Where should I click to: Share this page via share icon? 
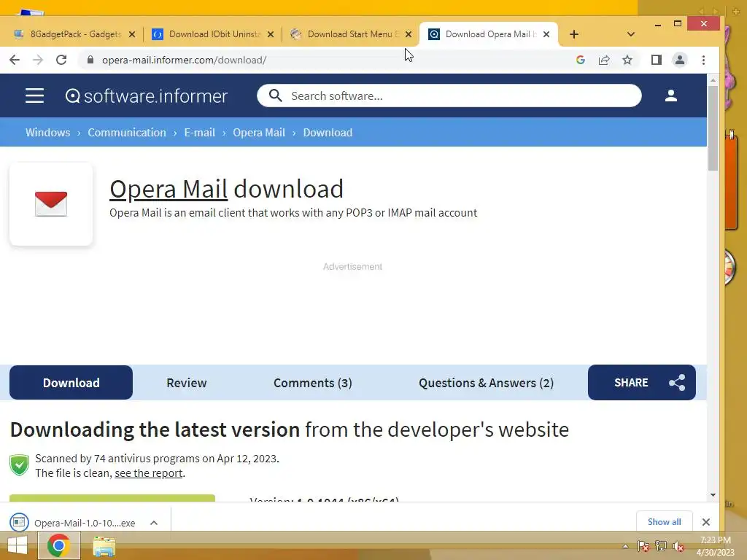(x=604, y=60)
